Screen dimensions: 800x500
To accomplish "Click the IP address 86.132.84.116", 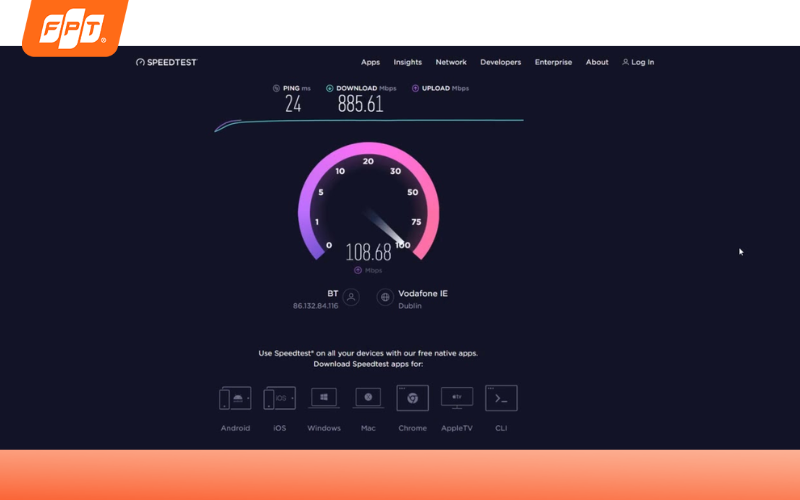I will coord(315,306).
